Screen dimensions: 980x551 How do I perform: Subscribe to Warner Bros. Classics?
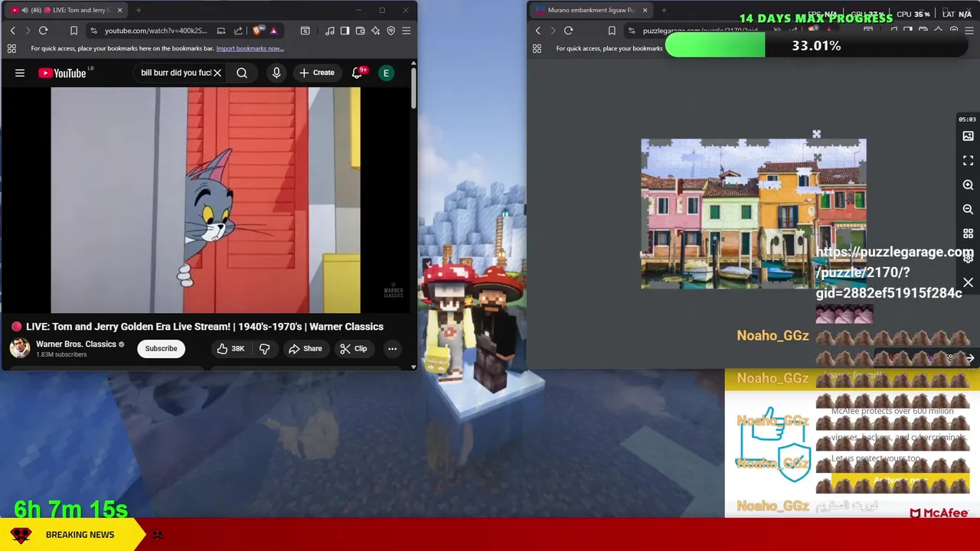coord(161,349)
